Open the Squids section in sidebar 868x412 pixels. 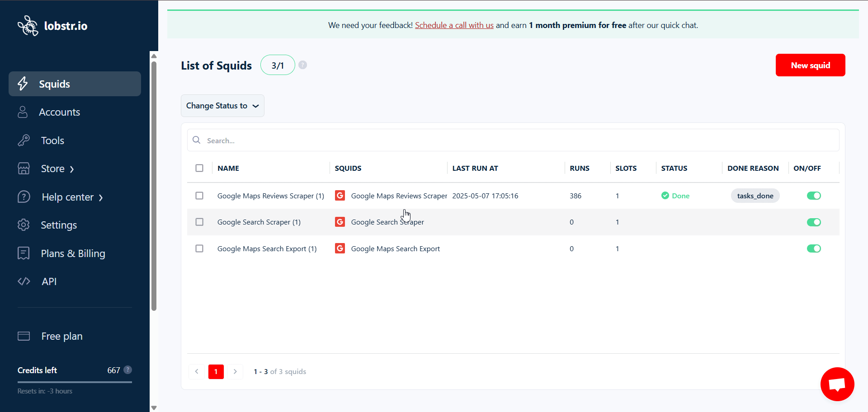tap(55, 84)
